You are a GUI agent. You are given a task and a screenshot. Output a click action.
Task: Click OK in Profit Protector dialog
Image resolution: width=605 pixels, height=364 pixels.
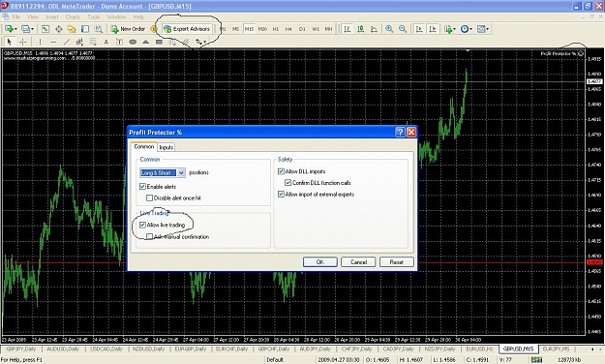[x=319, y=262]
